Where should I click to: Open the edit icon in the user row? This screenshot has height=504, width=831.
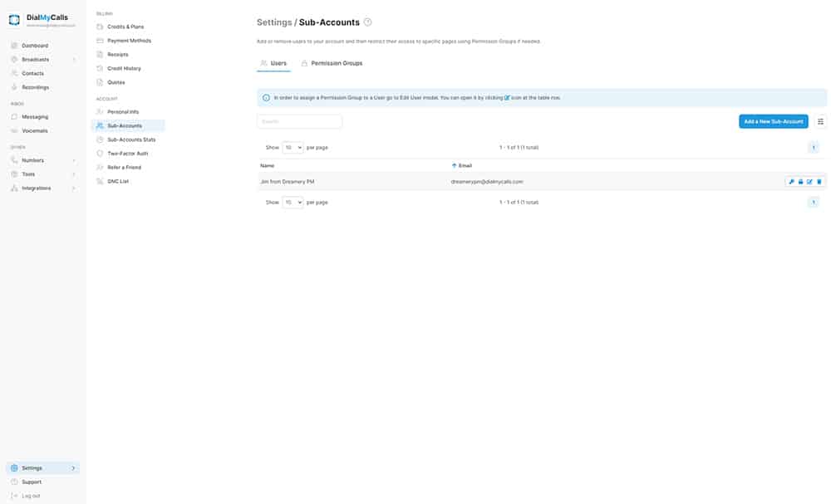click(x=809, y=181)
